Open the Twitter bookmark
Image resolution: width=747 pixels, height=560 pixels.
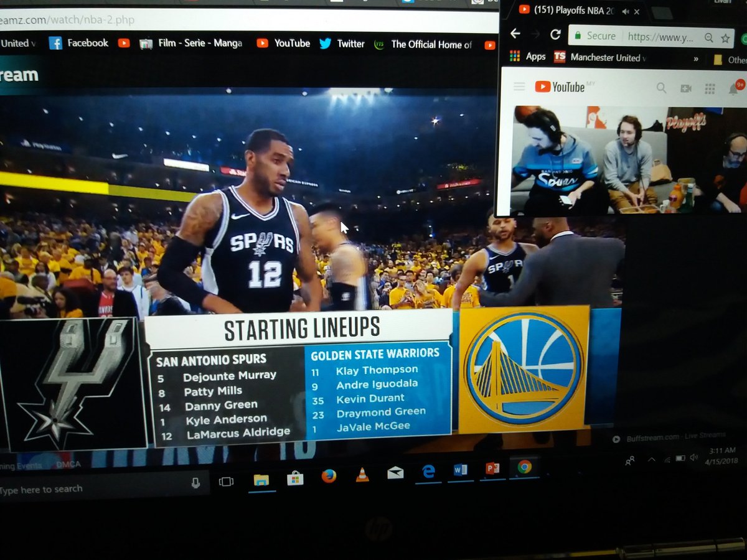point(342,44)
